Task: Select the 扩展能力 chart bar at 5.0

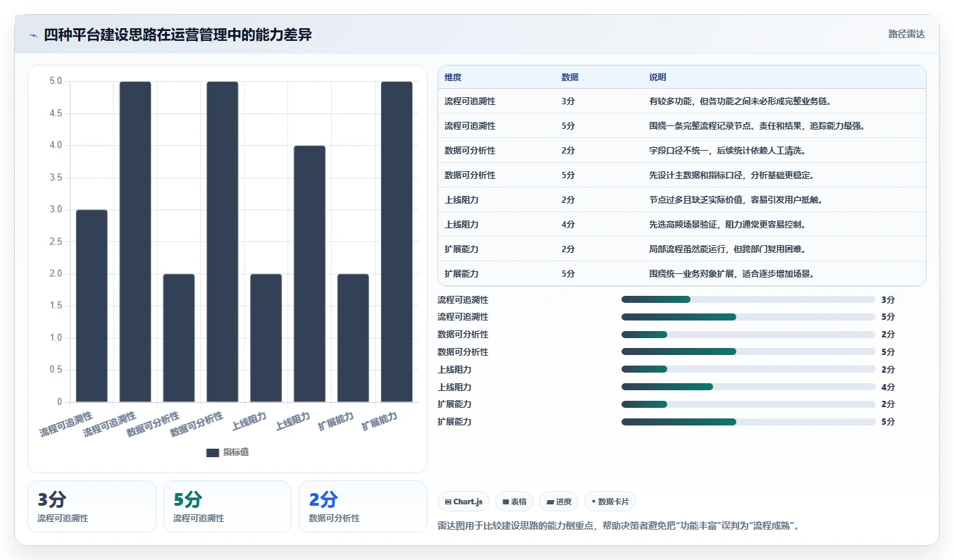Action: tap(397, 242)
